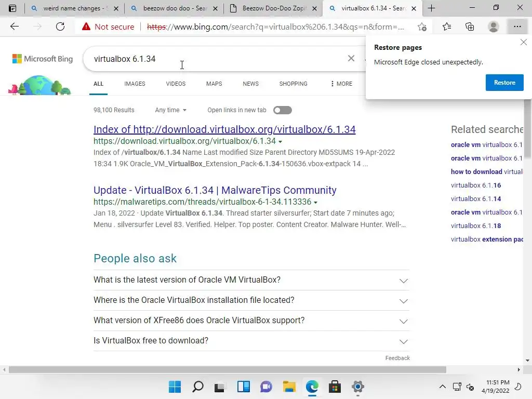Open Edge Settings and more menu
The width and height of the screenshot is (532, 399).
pyautogui.click(x=517, y=26)
